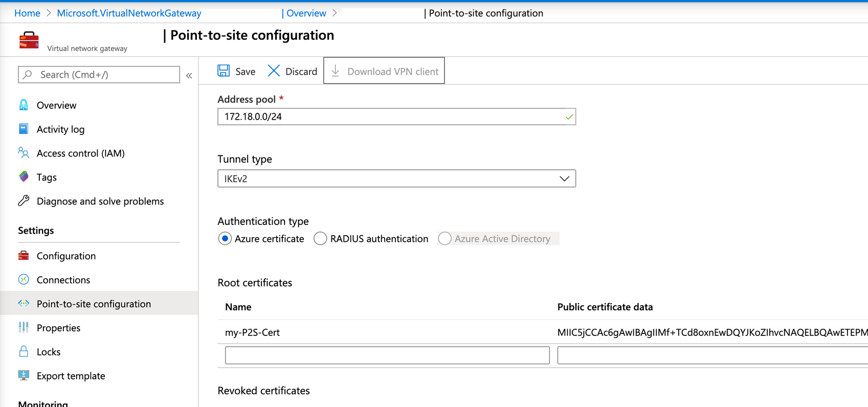Open Activity log in the sidebar
Image resolution: width=868 pixels, height=407 pixels.
pos(60,129)
